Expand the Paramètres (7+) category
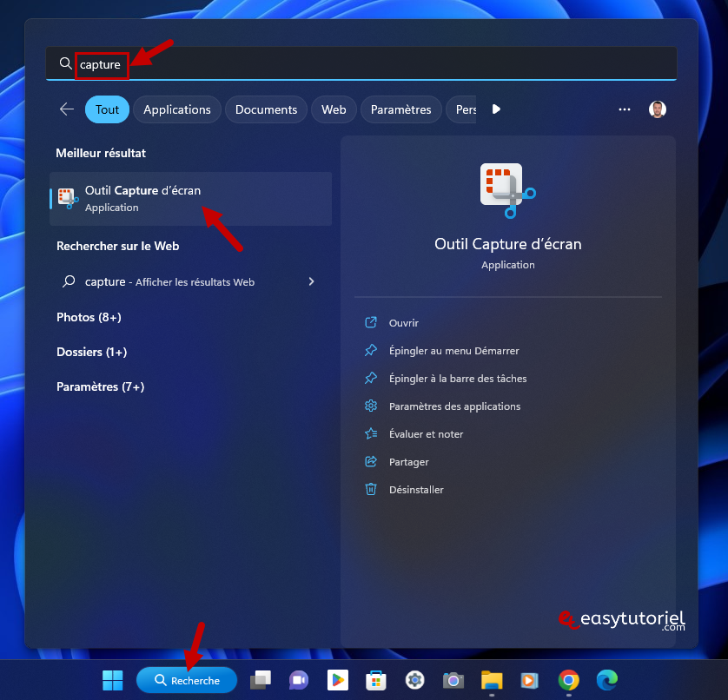 coord(100,386)
